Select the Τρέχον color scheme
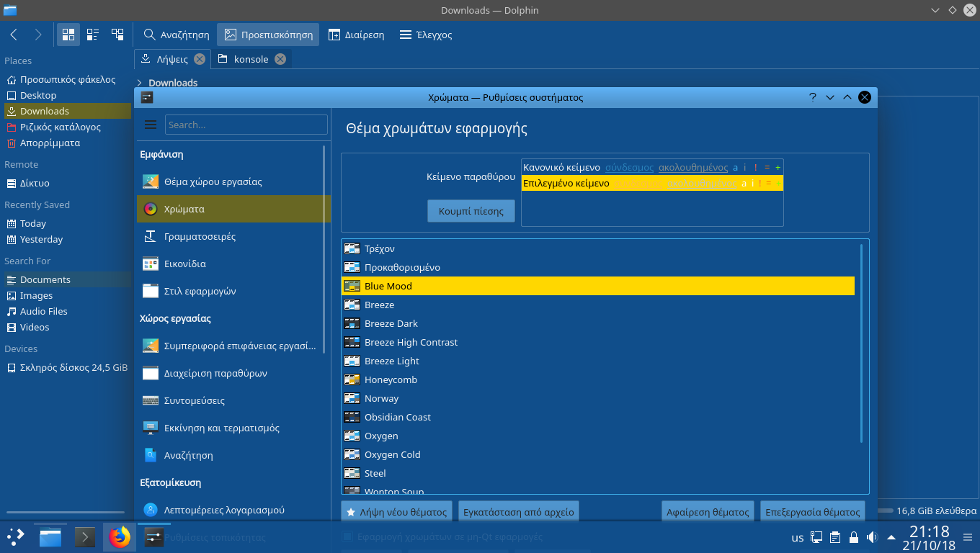The height and width of the screenshot is (553, 980). click(598, 248)
